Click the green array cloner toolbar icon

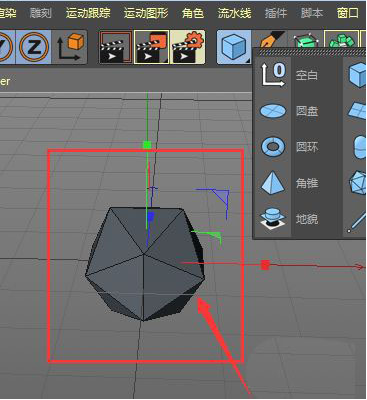[x=341, y=39]
